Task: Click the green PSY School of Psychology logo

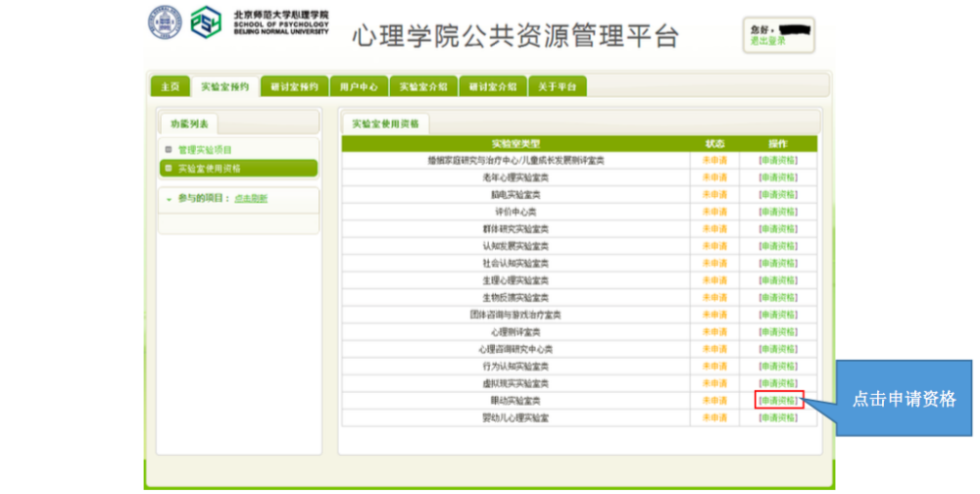Action: [205, 23]
